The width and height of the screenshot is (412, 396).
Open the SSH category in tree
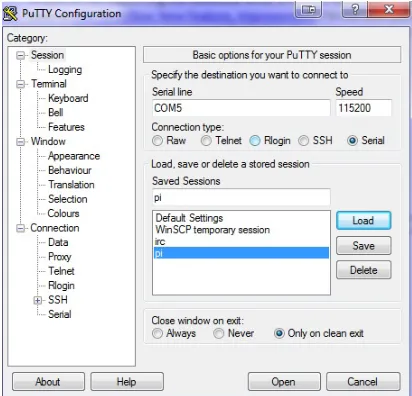click(58, 300)
